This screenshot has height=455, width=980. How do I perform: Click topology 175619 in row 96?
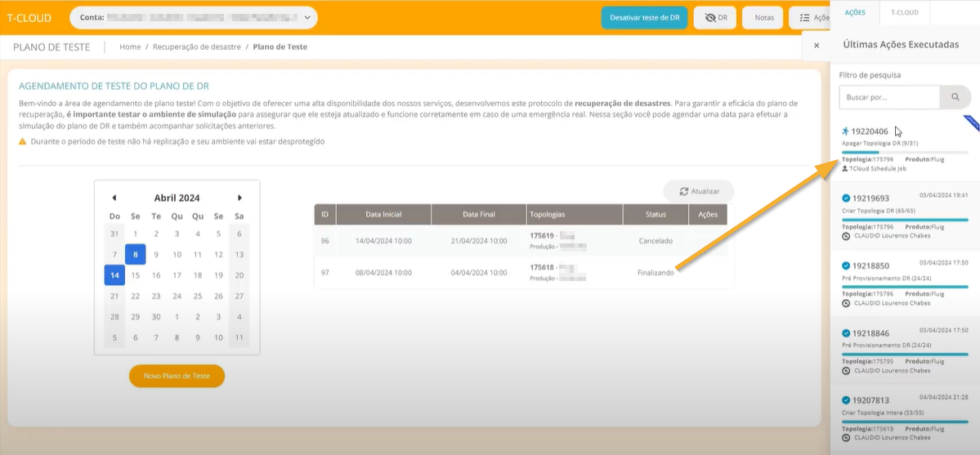542,235
